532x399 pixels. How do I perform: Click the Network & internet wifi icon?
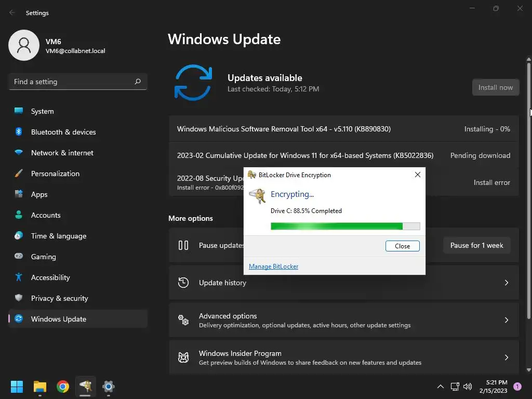[19, 152]
